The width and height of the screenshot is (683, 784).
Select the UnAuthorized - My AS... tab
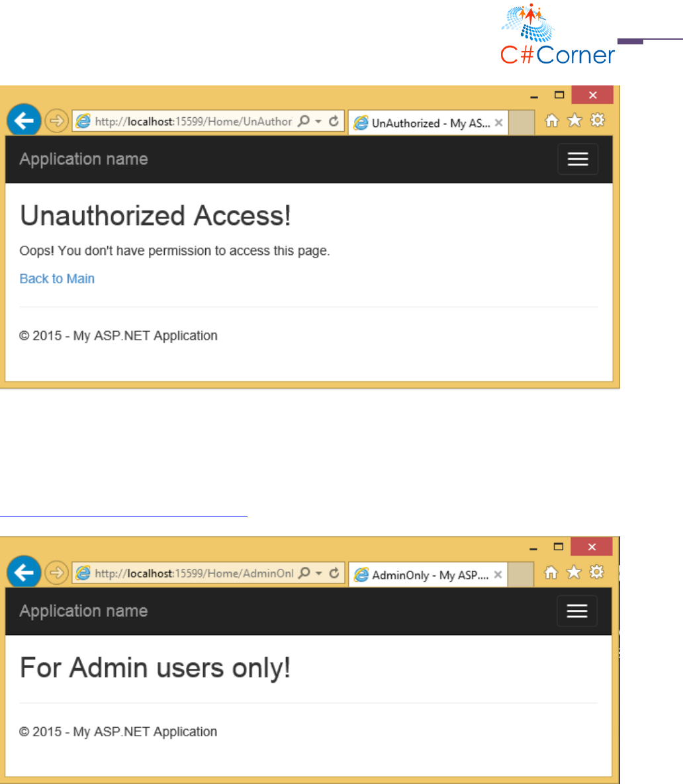[428, 123]
